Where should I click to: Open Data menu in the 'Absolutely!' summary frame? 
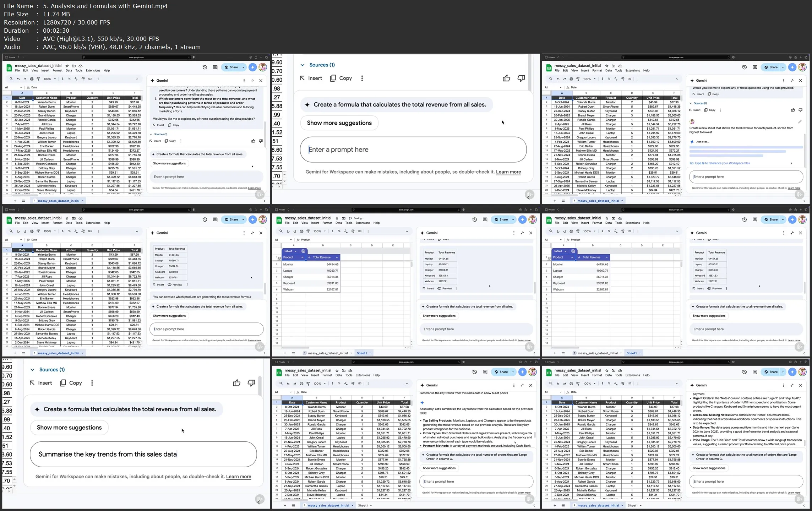[339, 375]
